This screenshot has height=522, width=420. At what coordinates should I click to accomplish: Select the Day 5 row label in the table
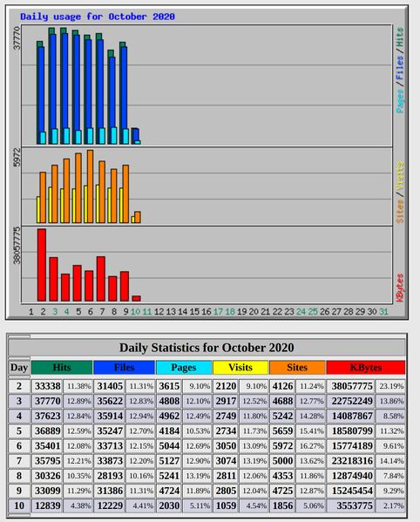click(x=19, y=430)
